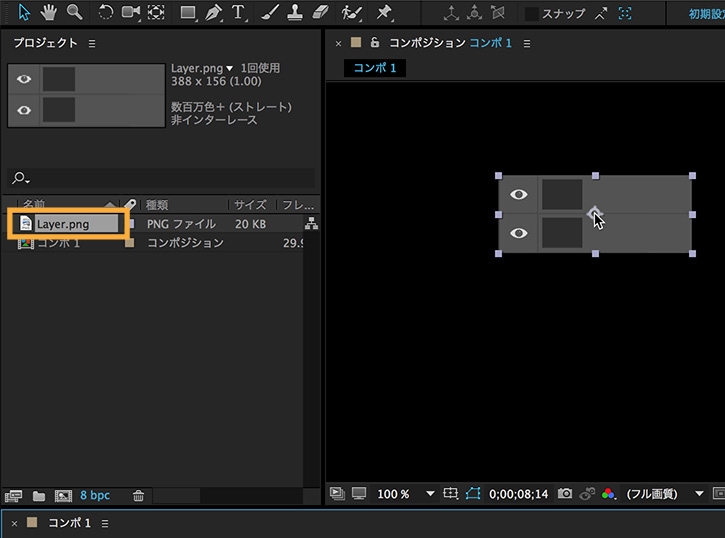Open the show channel color icon
Image resolution: width=725 pixels, height=538 pixels.
pos(608,494)
